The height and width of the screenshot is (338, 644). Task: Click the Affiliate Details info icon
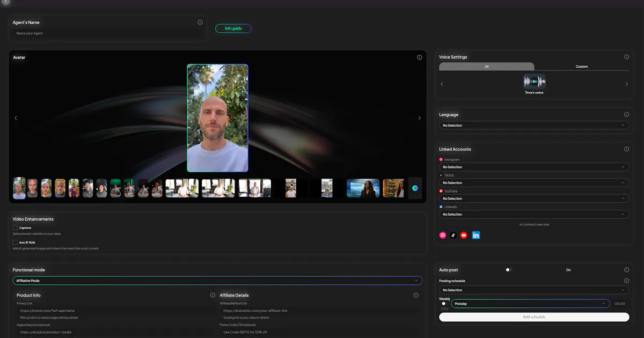coord(416,295)
